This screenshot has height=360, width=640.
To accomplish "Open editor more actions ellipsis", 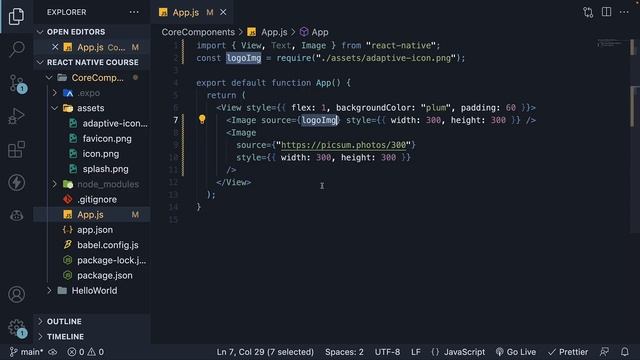I will pyautogui.click(x=624, y=12).
